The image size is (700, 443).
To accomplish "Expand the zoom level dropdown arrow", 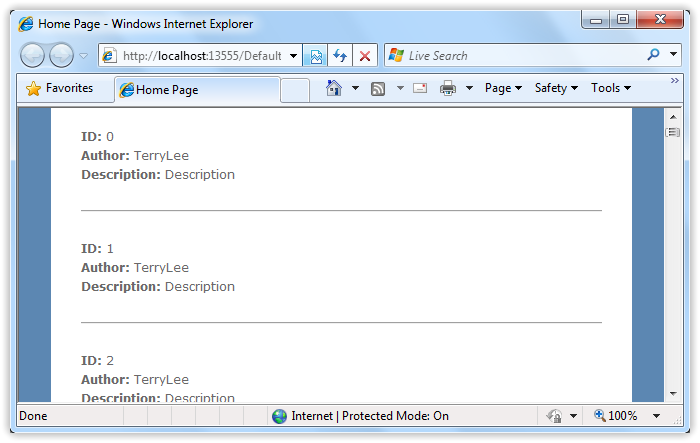I will tap(656, 416).
